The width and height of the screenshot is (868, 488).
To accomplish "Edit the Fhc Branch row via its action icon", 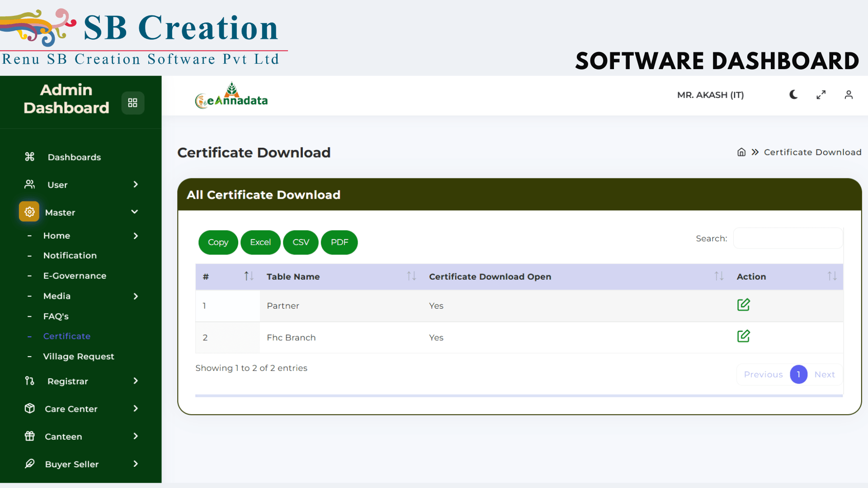I will click(743, 337).
